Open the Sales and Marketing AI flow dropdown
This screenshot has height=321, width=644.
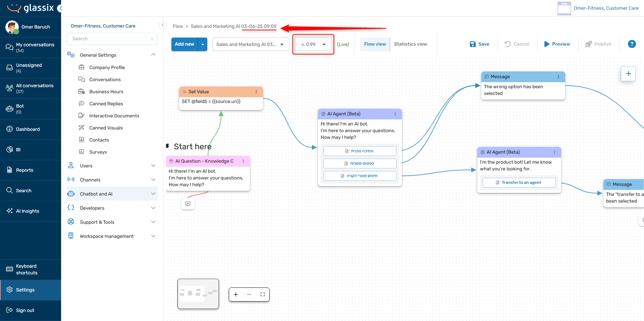click(251, 44)
